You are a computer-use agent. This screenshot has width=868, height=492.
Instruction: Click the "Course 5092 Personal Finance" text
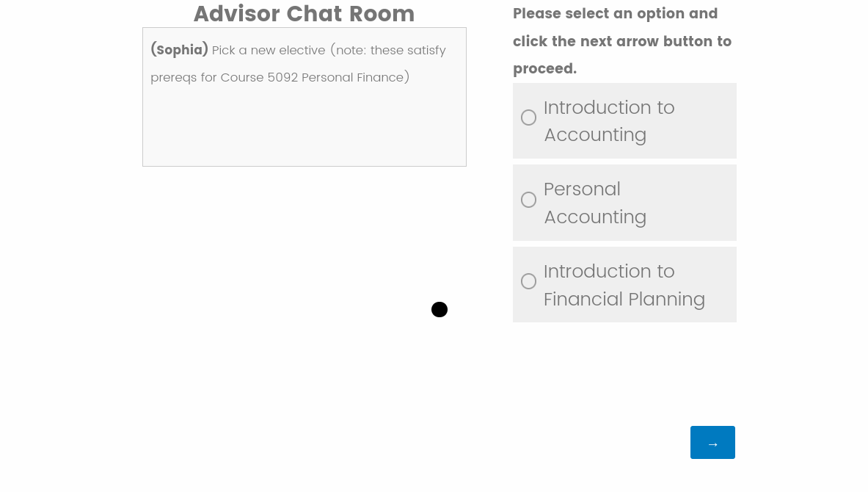tap(315, 77)
